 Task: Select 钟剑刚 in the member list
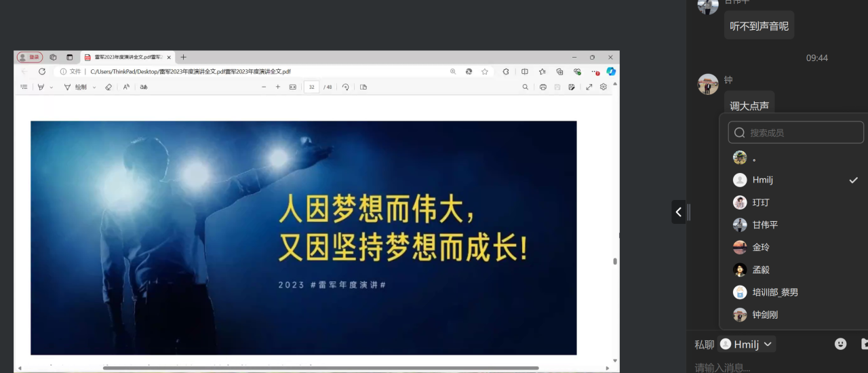795,315
